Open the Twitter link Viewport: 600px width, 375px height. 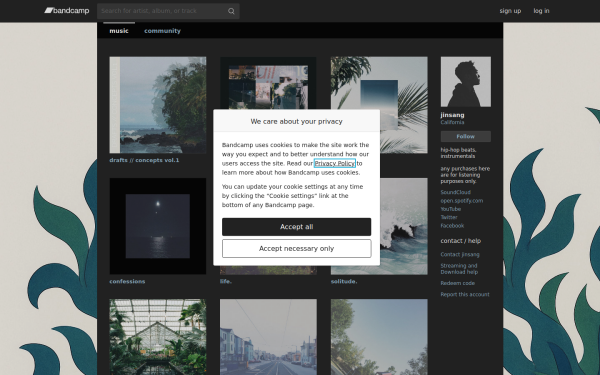[x=449, y=217]
